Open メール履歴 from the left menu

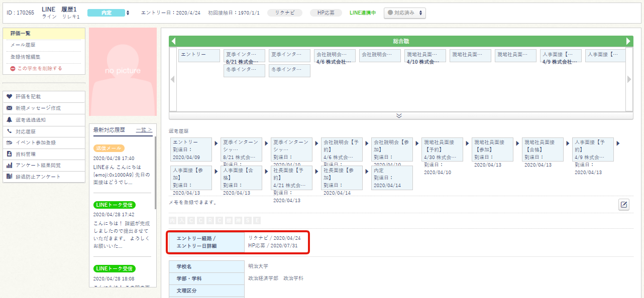pyautogui.click(x=23, y=45)
